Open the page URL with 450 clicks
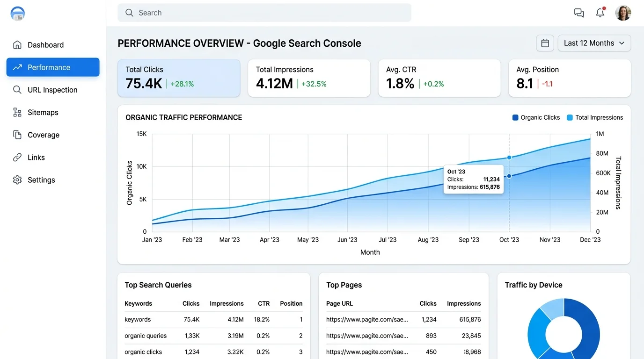Viewport: 644px width, 359px height. (x=367, y=352)
